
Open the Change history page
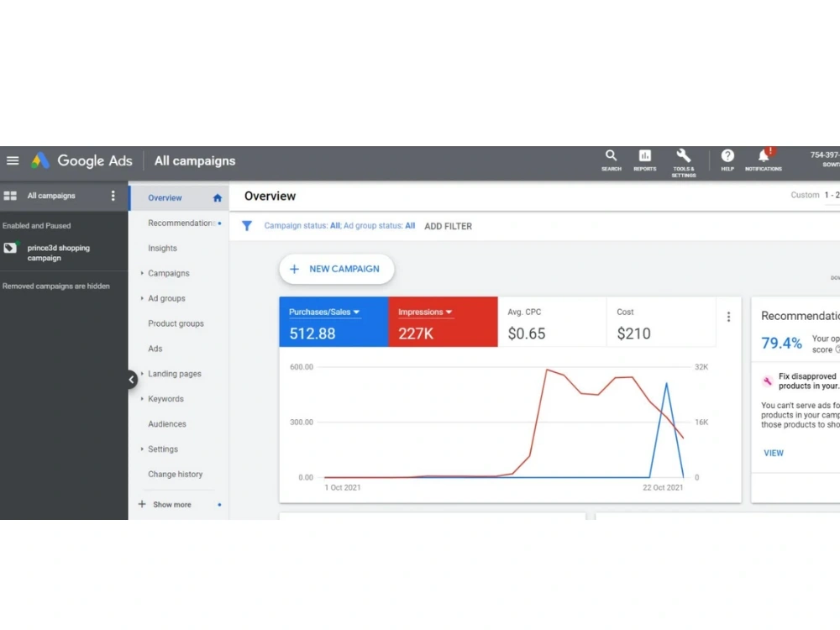click(176, 474)
